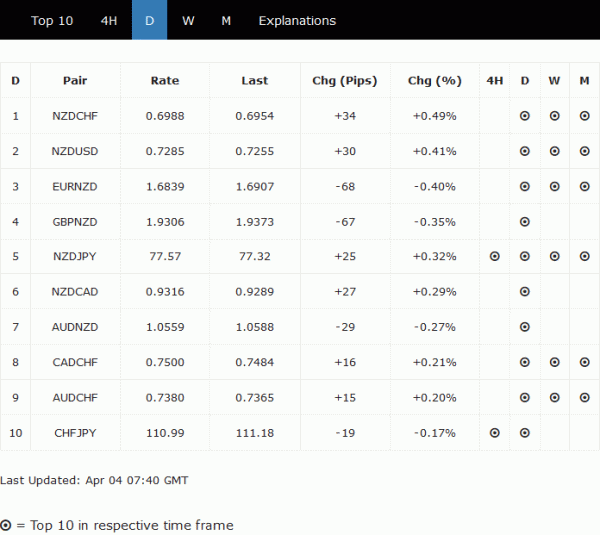Click last value 111.18
The image size is (600, 535).
click(255, 433)
